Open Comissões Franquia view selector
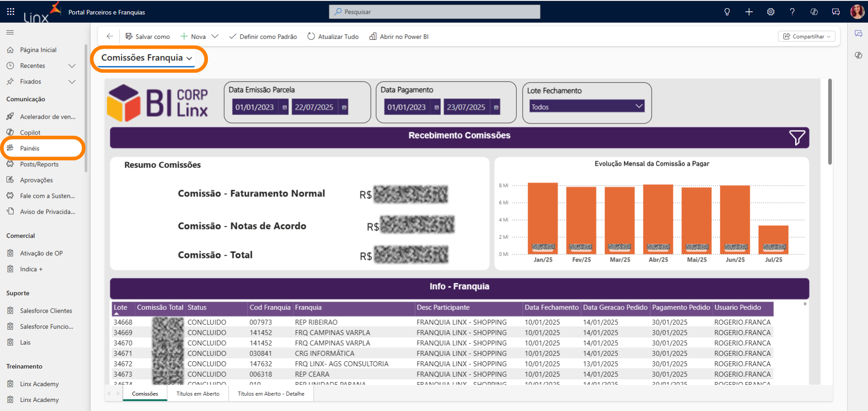Viewport: 868px width, 411px height. point(147,58)
